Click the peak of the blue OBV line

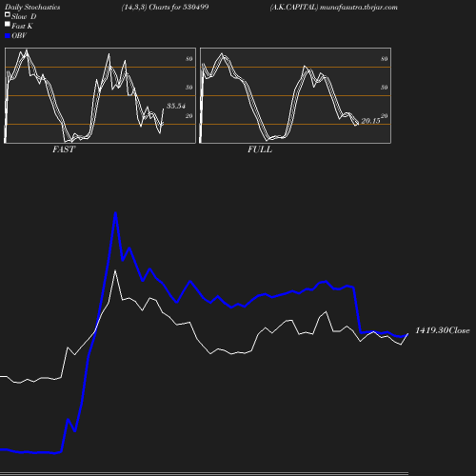coord(115,213)
